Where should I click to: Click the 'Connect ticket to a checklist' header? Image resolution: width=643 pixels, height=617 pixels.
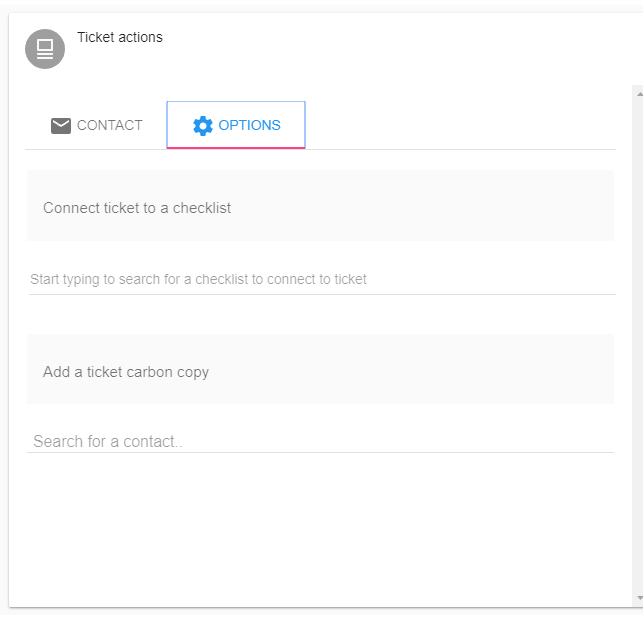(x=137, y=208)
